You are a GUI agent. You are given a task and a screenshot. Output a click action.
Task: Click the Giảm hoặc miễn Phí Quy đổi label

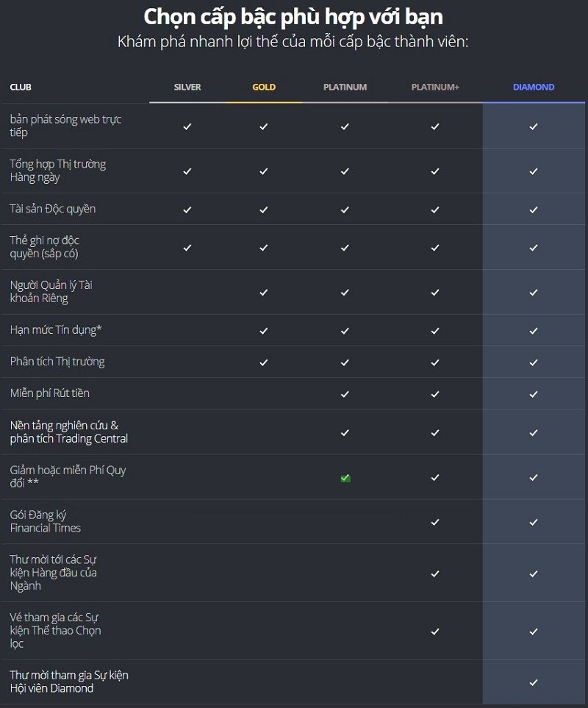[68, 476]
